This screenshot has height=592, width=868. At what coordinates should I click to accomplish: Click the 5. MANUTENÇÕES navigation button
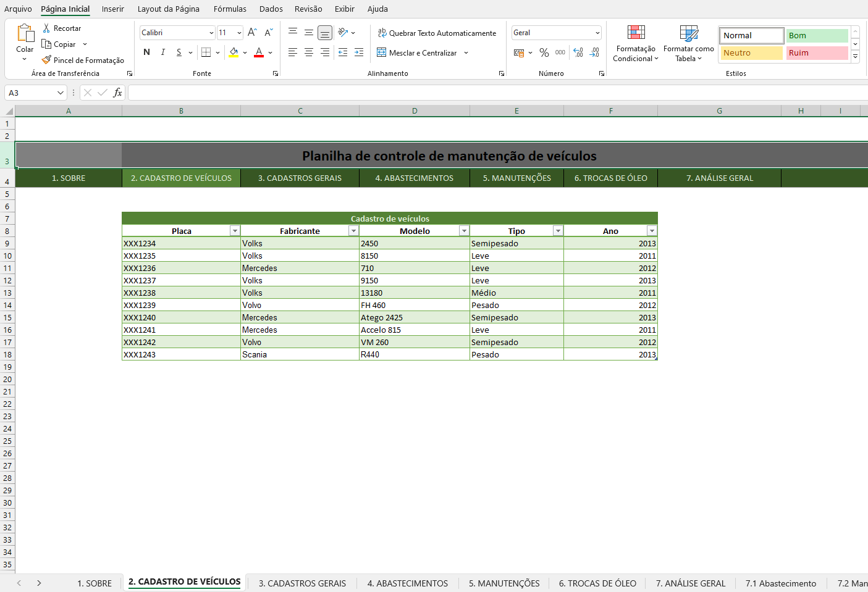coord(516,178)
